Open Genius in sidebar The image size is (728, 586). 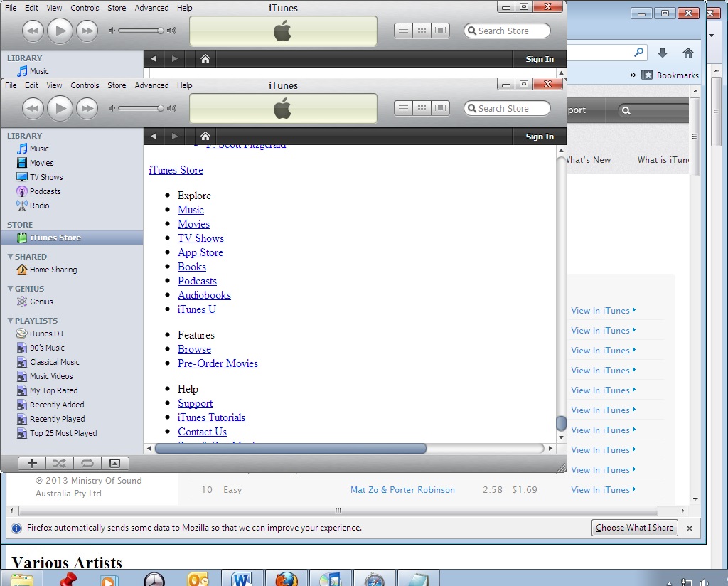point(41,302)
